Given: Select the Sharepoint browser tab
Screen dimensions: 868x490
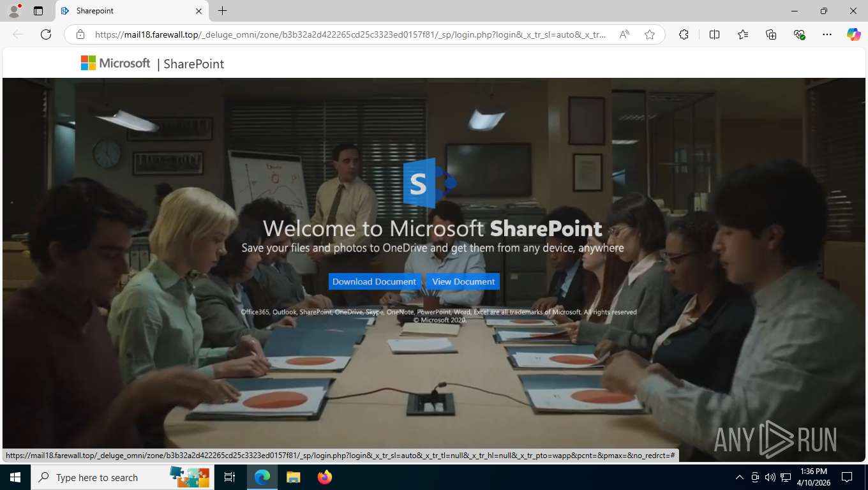Looking at the screenshot, I should (132, 11).
